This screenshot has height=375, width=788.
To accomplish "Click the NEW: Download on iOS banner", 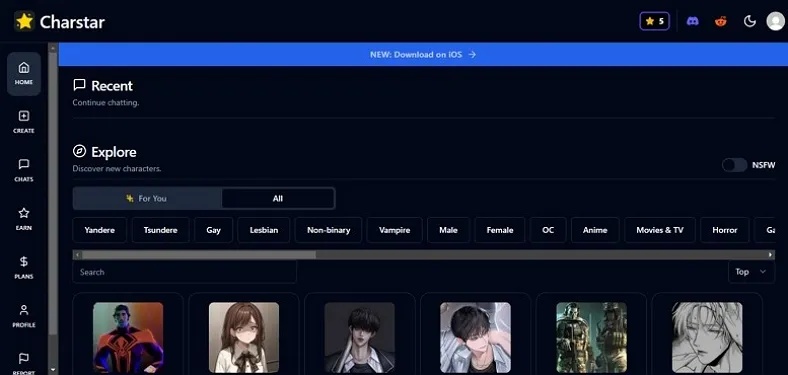I will pos(423,54).
